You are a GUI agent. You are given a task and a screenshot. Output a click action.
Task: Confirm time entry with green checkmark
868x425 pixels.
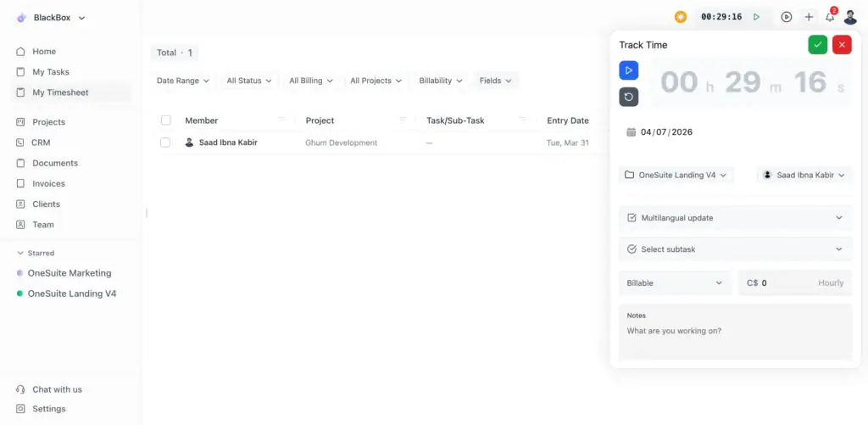(x=817, y=45)
